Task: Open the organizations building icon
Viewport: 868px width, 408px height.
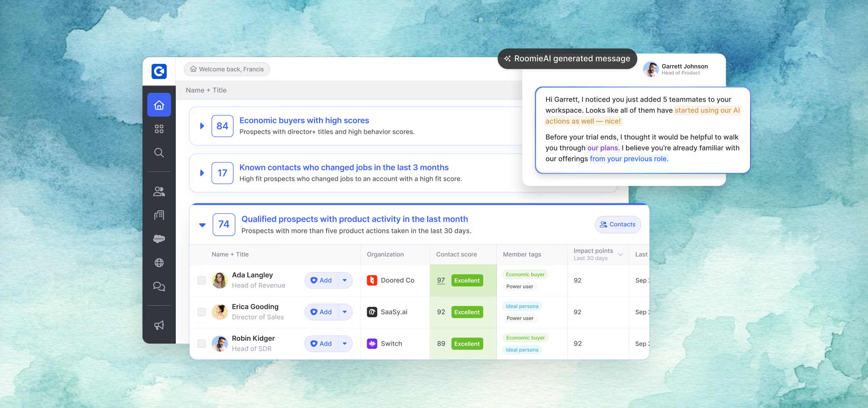Action: [159, 215]
